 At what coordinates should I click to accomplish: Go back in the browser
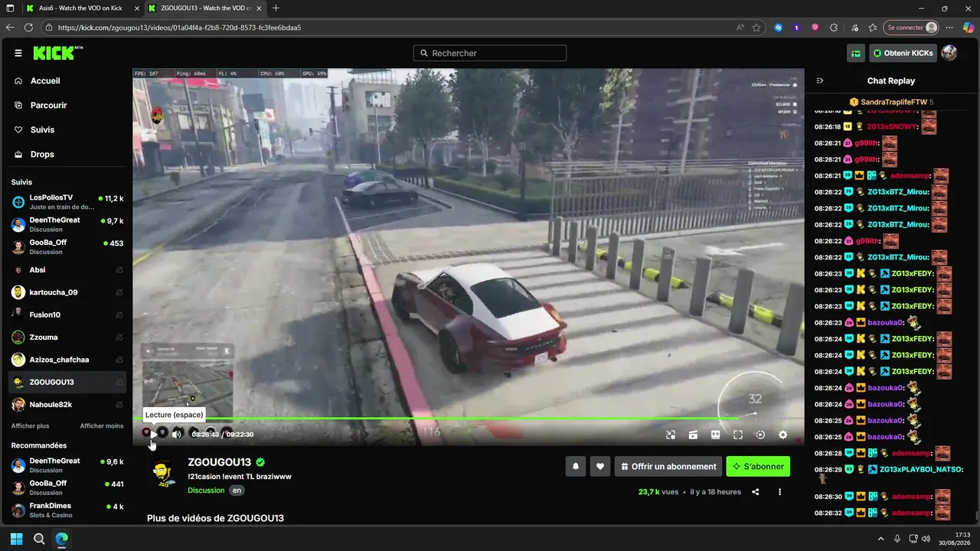point(11,28)
